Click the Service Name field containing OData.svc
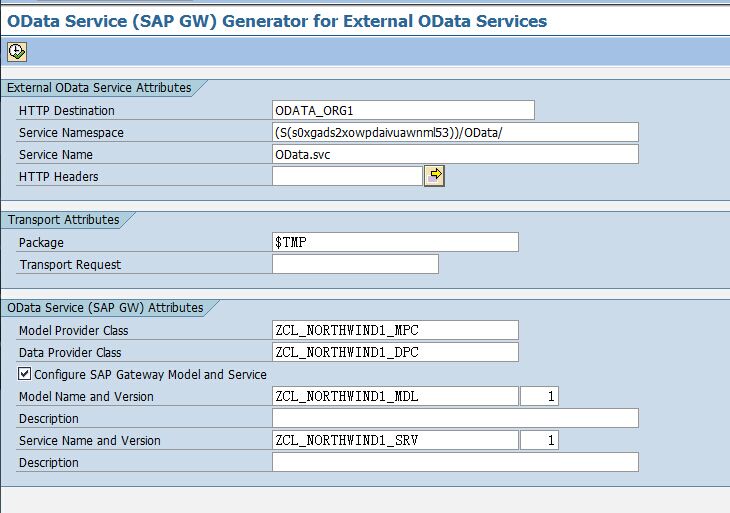 [455, 154]
